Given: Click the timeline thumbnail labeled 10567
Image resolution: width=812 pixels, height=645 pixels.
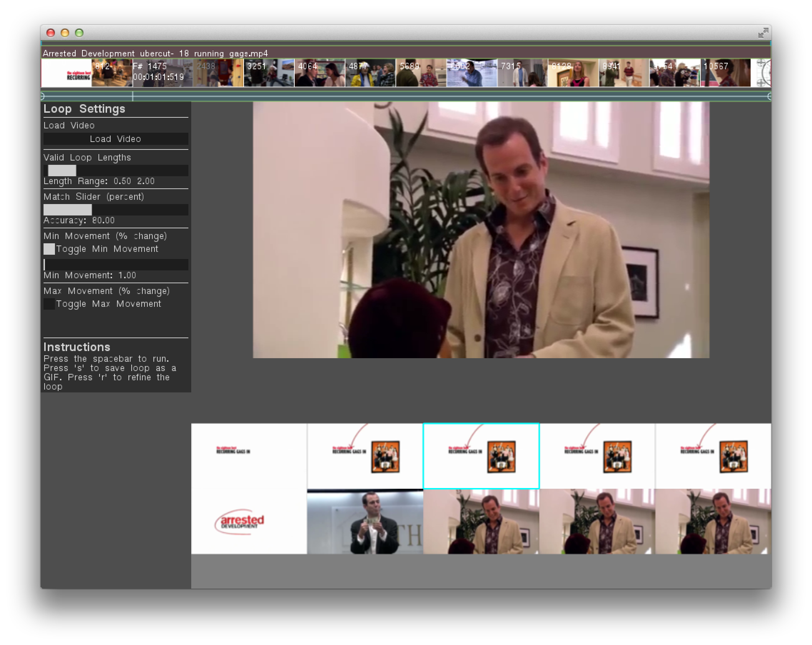Looking at the screenshot, I should pyautogui.click(x=725, y=73).
